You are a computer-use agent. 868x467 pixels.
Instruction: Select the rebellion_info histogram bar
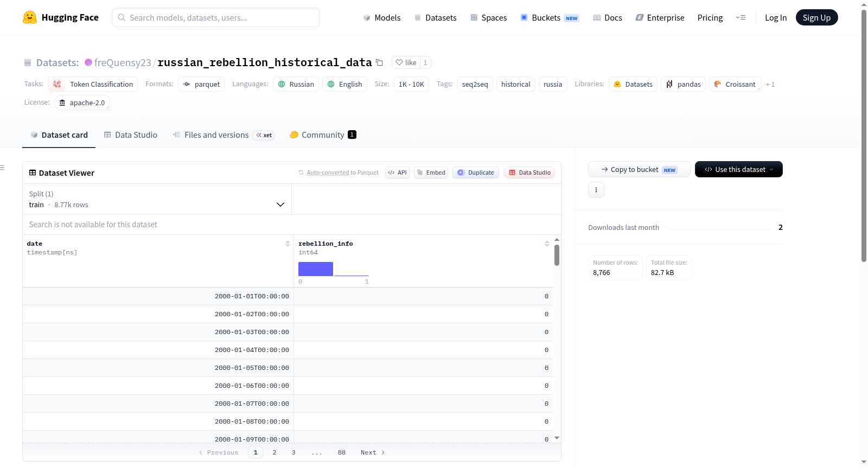pyautogui.click(x=316, y=269)
